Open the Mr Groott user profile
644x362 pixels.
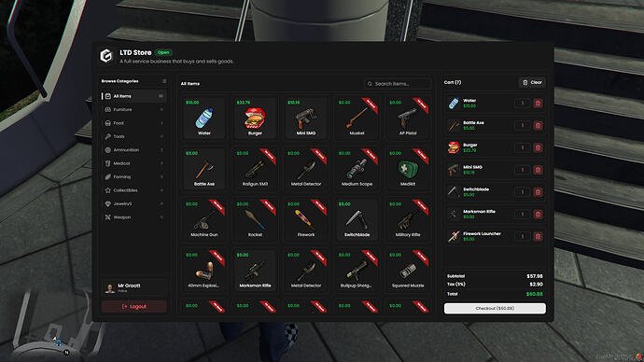coord(133,287)
